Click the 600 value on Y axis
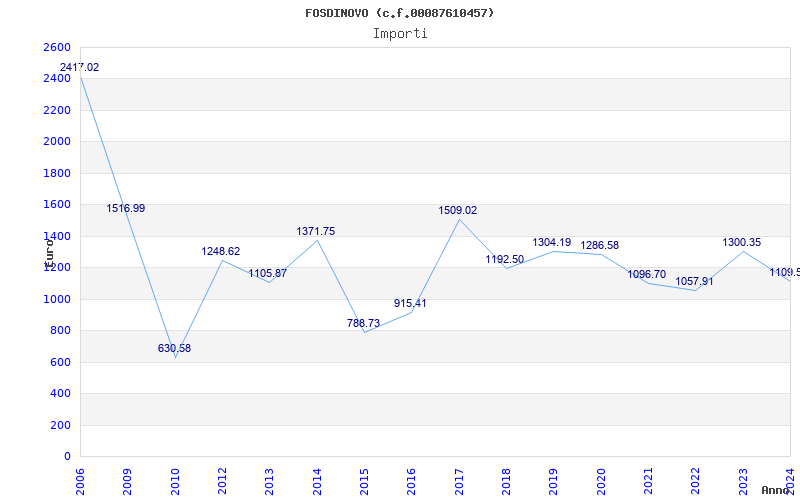The width and height of the screenshot is (800, 500). pyautogui.click(x=60, y=362)
